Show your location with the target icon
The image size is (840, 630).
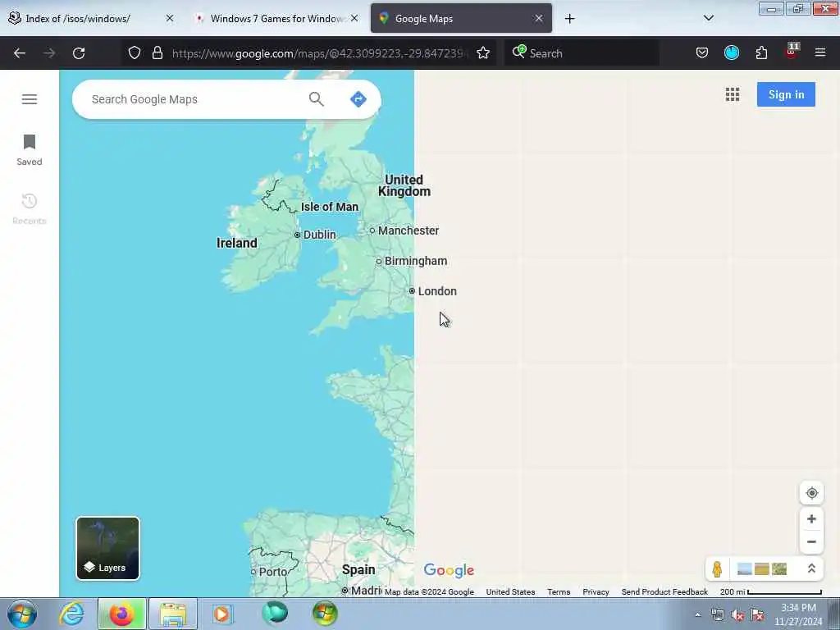coord(811,493)
